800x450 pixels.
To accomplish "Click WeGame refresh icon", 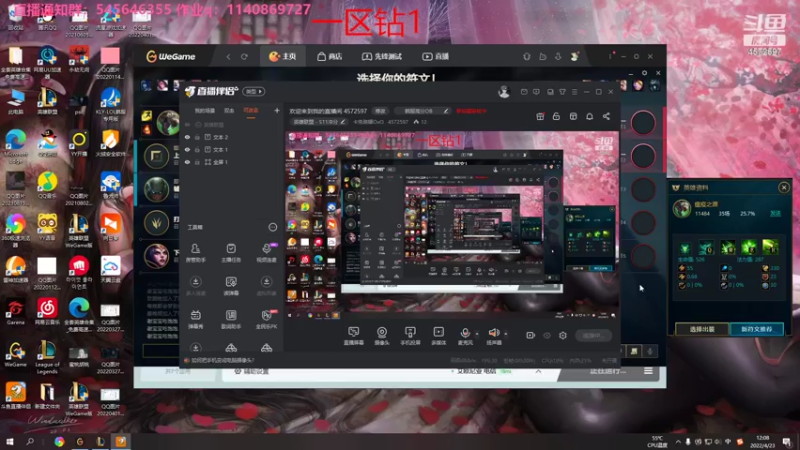I will point(244,57).
